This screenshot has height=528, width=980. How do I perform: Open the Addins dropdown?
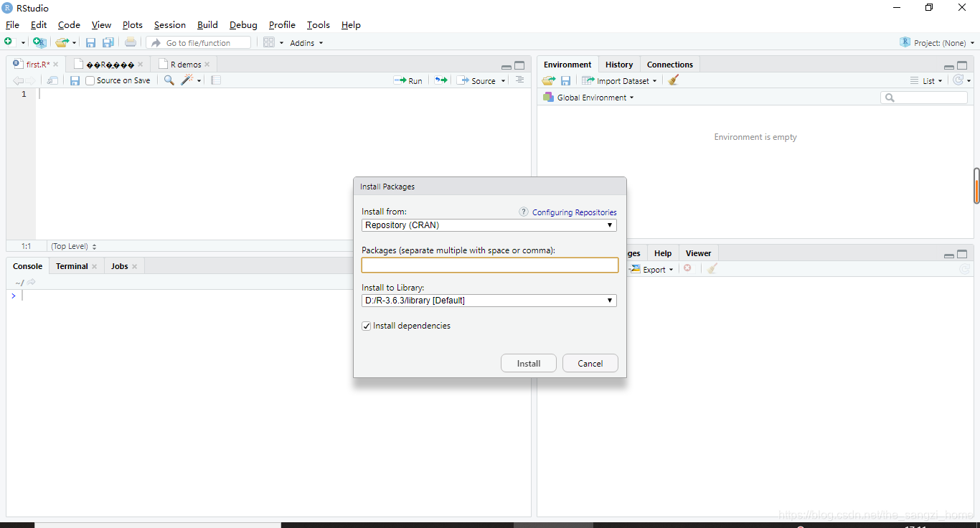click(306, 43)
